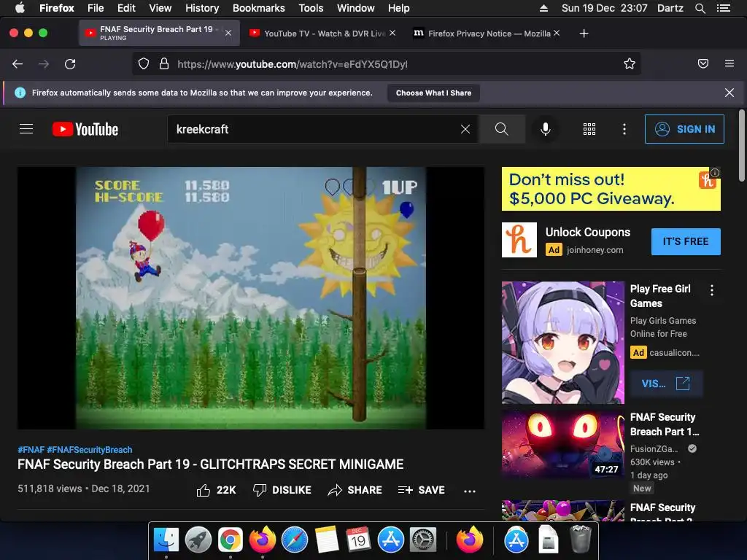Open the Bookmarks menu
The width and height of the screenshot is (747, 560).
pos(259,8)
